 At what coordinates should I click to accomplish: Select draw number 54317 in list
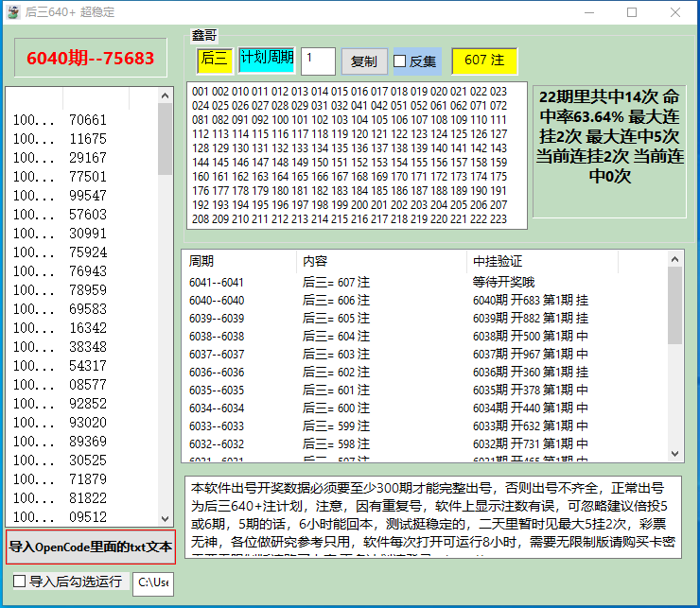[88, 366]
